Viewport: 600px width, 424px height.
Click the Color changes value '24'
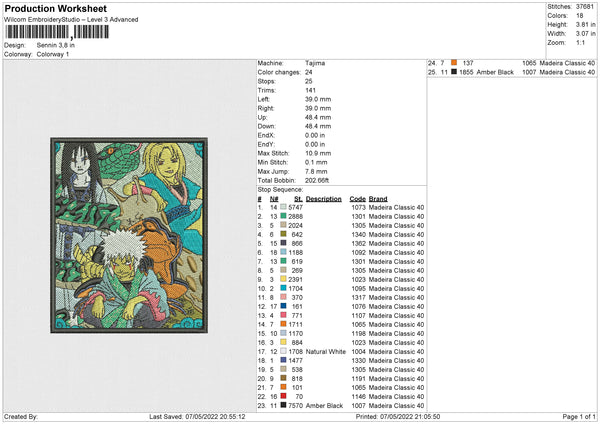(x=308, y=72)
